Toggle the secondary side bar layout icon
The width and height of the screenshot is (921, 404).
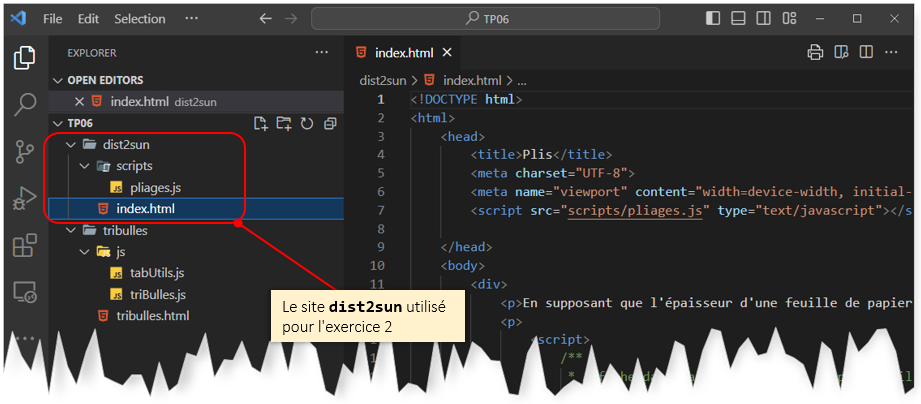(763, 19)
